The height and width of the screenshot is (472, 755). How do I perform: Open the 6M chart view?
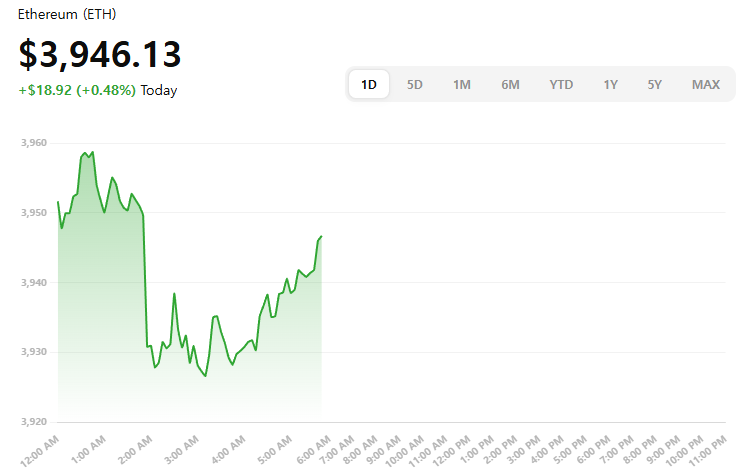(510, 85)
